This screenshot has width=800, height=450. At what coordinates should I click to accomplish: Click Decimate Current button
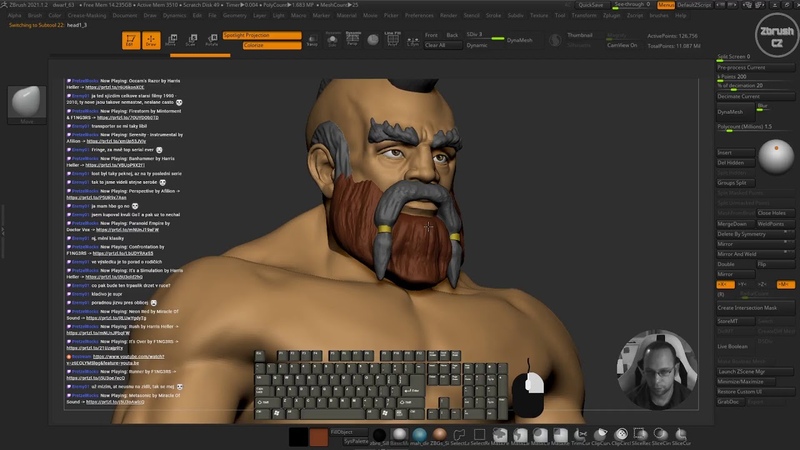tap(756, 96)
